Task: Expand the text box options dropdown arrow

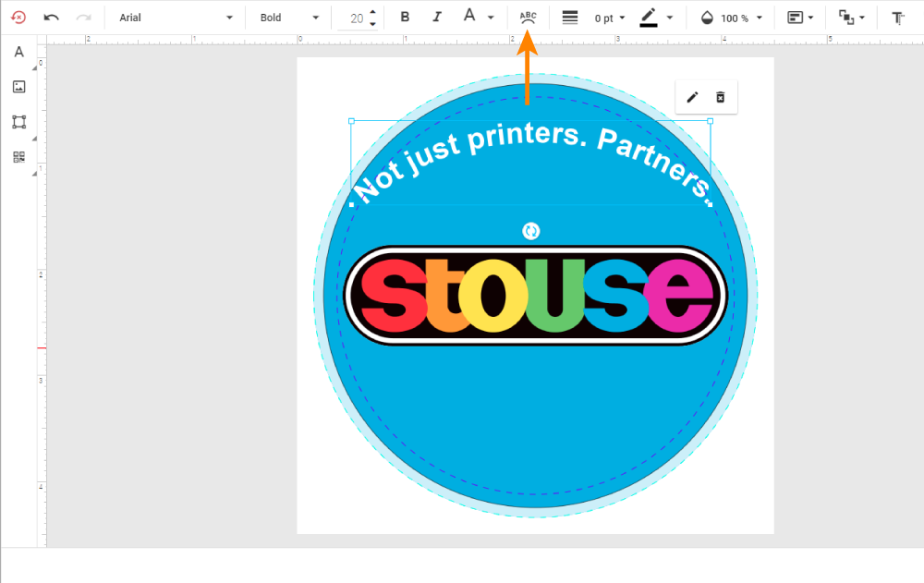Action: pos(811,18)
